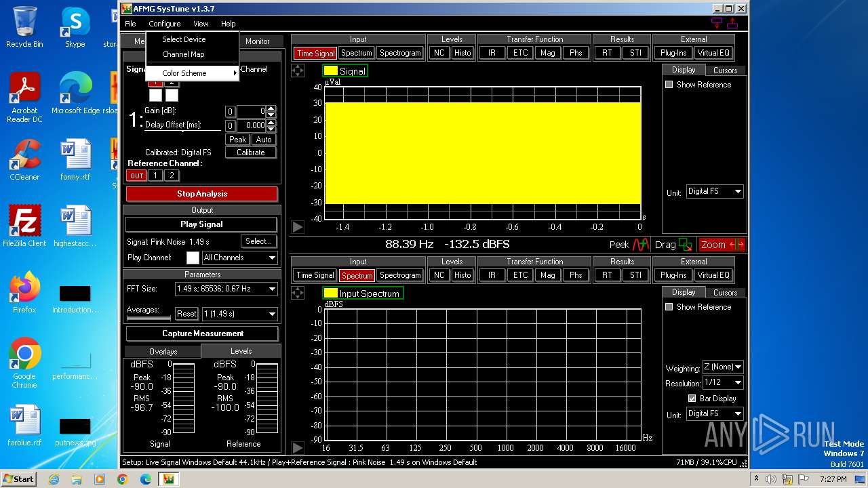Open Microsoft Edge desktop shortcut

[x=75, y=94]
